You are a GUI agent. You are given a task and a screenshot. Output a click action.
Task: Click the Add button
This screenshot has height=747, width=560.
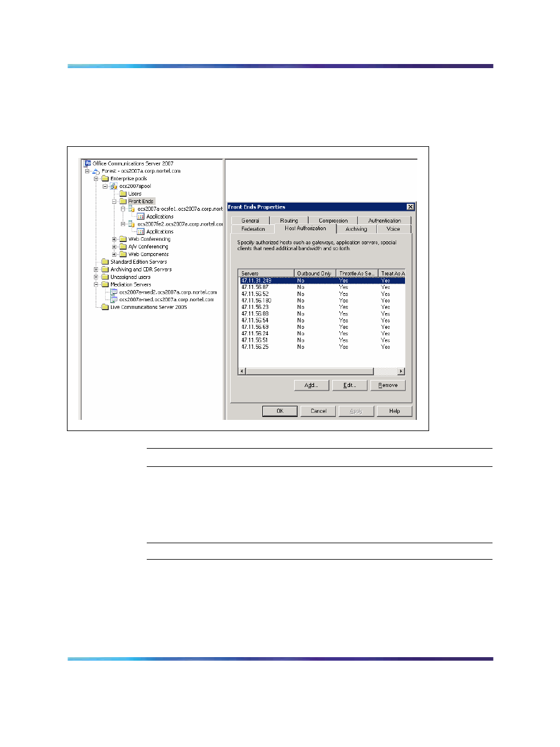(311, 385)
